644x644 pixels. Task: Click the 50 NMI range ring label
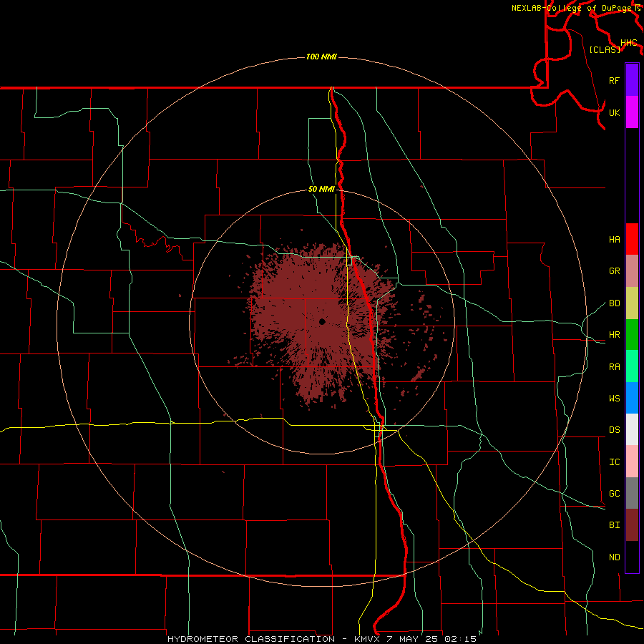pyautogui.click(x=321, y=189)
